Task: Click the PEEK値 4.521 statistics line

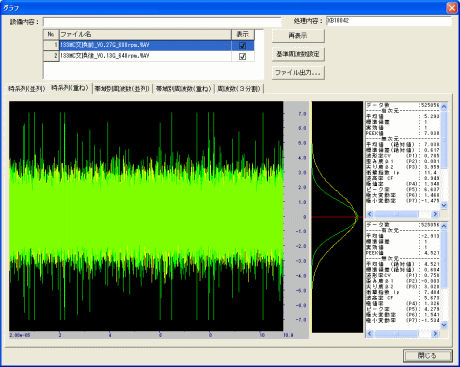Action: tap(403, 253)
